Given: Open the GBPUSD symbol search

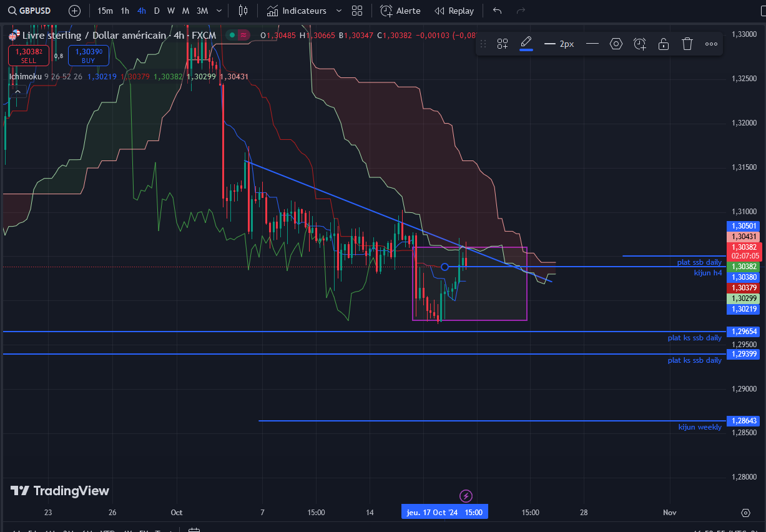Looking at the screenshot, I should point(28,11).
